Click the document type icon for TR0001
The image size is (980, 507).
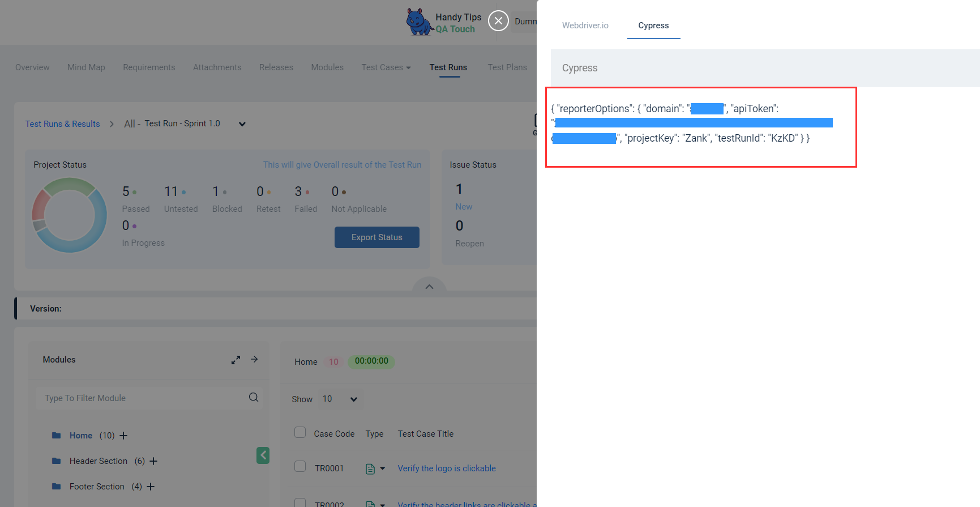coord(370,468)
